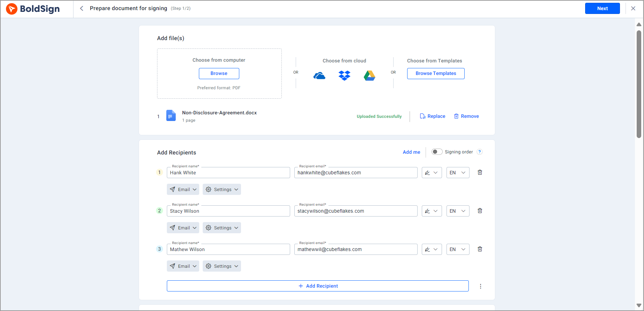
Task: Click the Next button
Action: click(x=603, y=8)
